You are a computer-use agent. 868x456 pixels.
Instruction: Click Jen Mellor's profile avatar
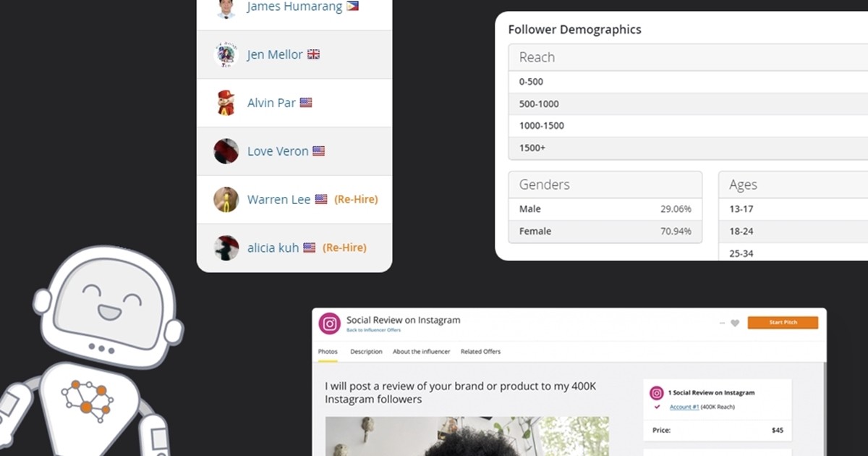click(226, 55)
